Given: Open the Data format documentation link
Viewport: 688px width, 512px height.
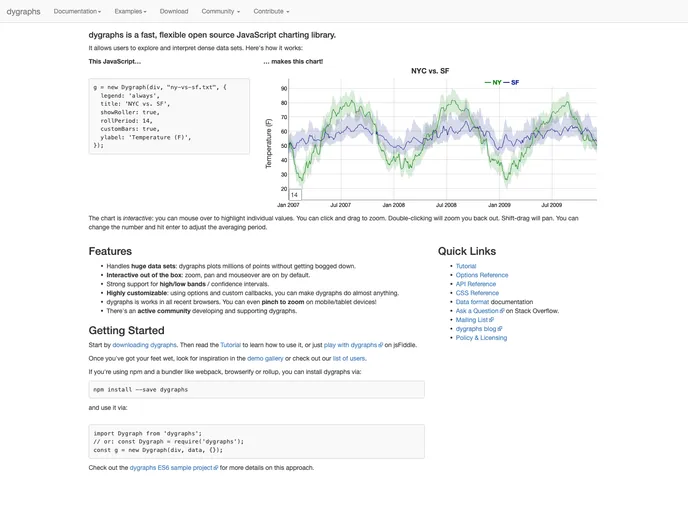Looking at the screenshot, I should [472, 302].
